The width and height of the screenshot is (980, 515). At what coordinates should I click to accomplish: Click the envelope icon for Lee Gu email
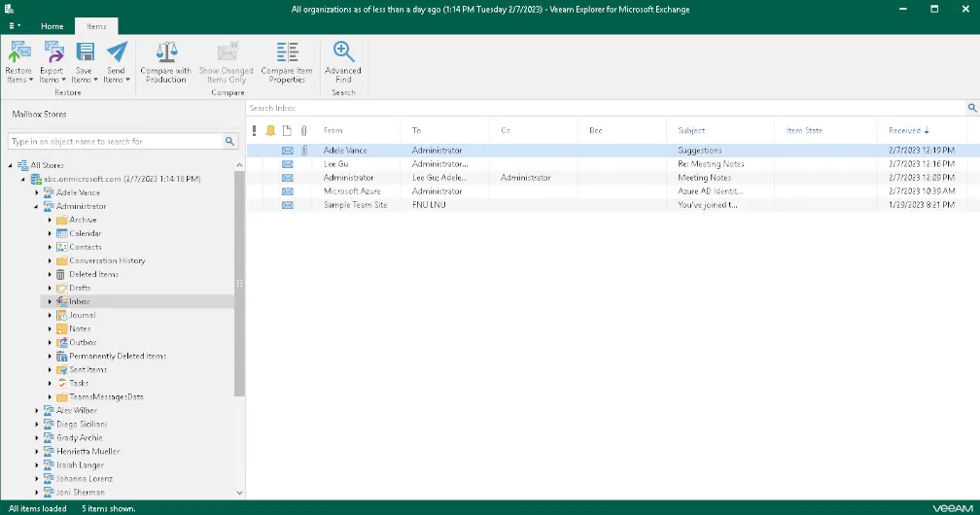point(288,164)
